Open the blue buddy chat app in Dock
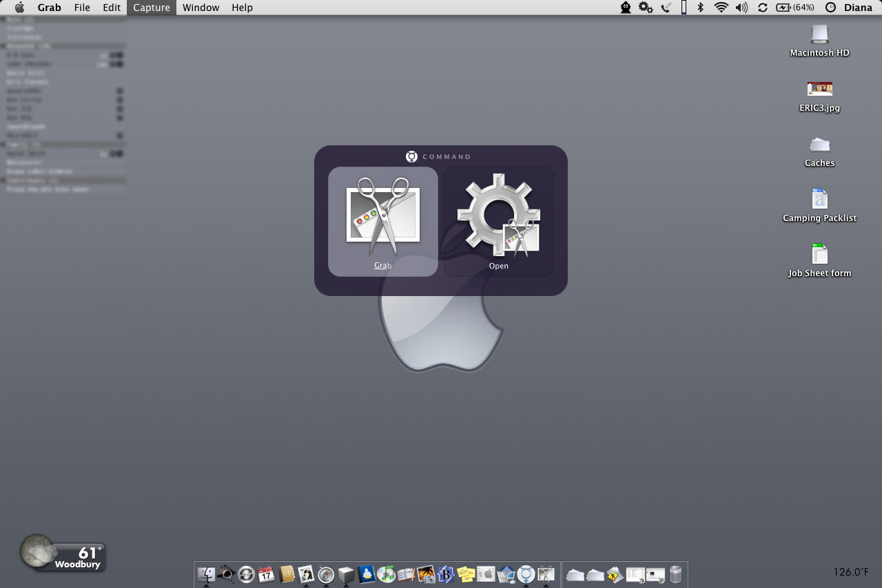The height and width of the screenshot is (588, 882). (366, 574)
